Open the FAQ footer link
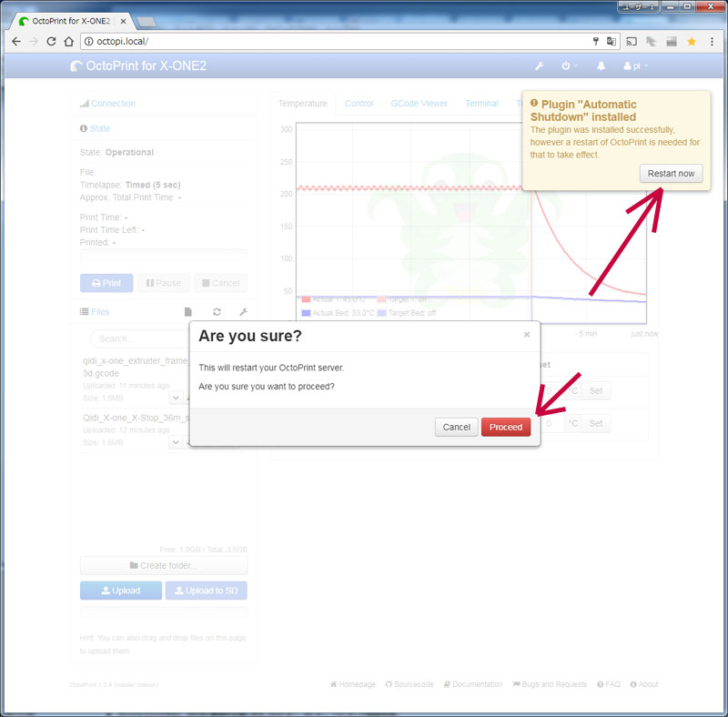The image size is (728, 717). pyautogui.click(x=608, y=684)
